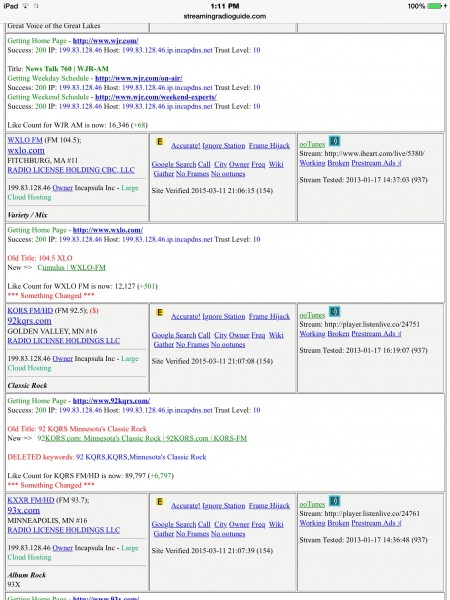Click No ootunes in KXXR row
This screenshot has width=450, height=600.
tap(228, 534)
